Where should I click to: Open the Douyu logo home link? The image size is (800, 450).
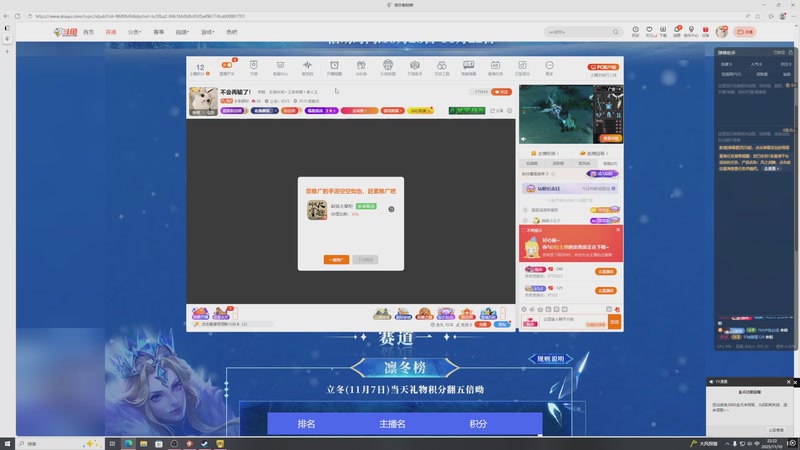point(66,32)
